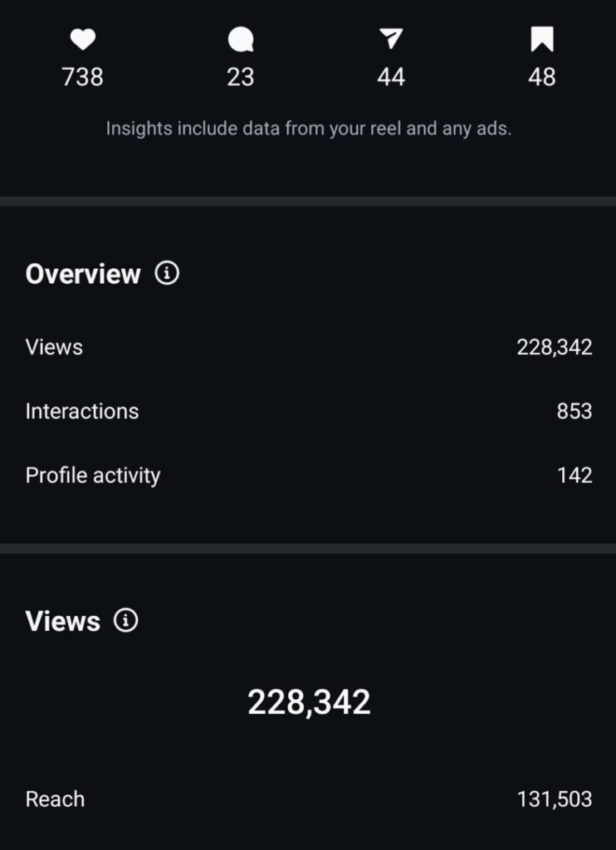Open the Views section info icon

click(126, 620)
